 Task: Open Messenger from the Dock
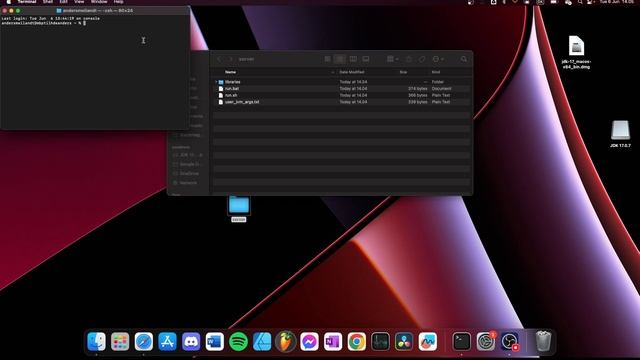309,342
